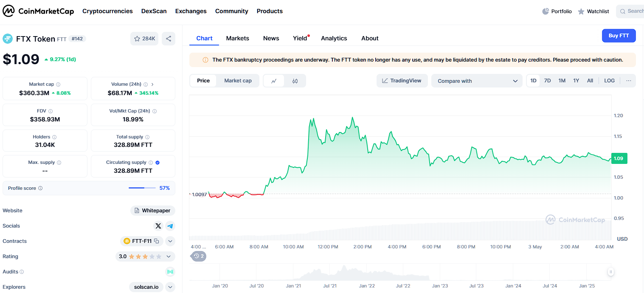
Task: Click the share icon beside FTX Token
Action: [x=169, y=39]
